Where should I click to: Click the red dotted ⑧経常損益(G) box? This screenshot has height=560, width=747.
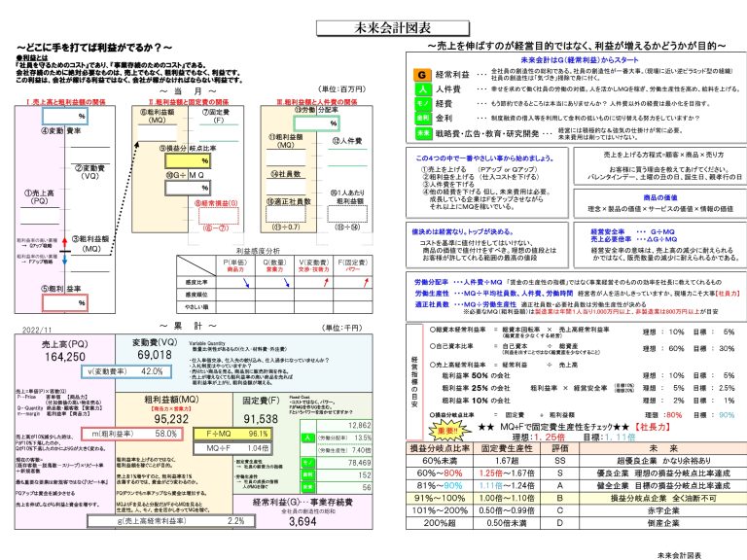point(218,216)
